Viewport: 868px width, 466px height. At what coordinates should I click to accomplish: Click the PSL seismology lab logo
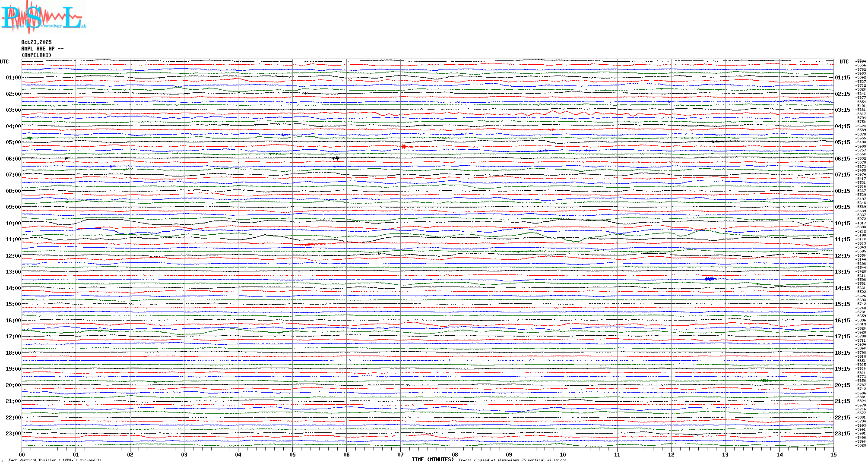(42, 17)
